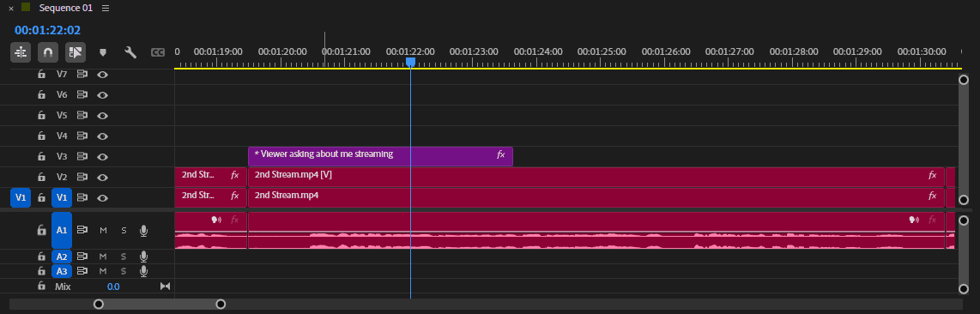Open Sequence 01 panel menu

point(106,8)
